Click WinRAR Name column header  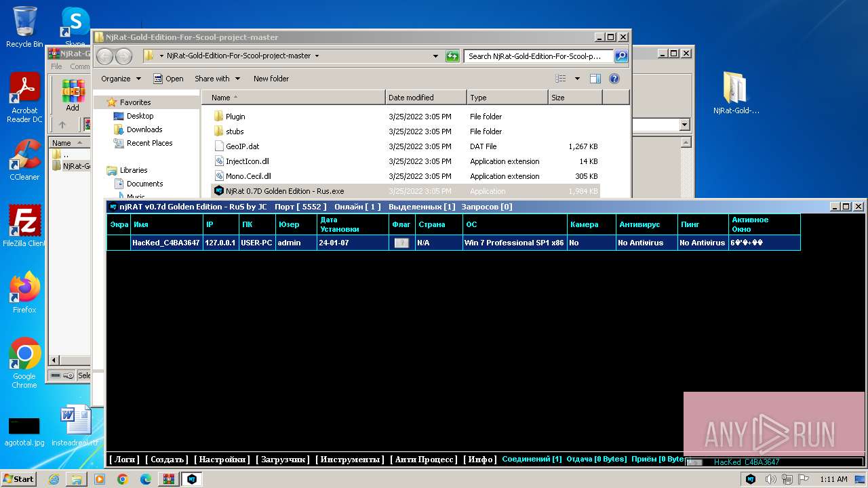click(69, 143)
